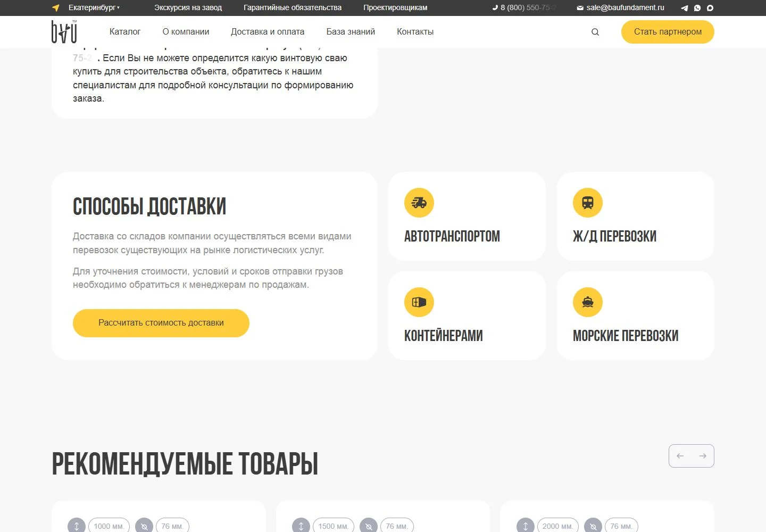Click the height icon beside 2000 мм.
Screen dimensions: 766x532
(526, 526)
